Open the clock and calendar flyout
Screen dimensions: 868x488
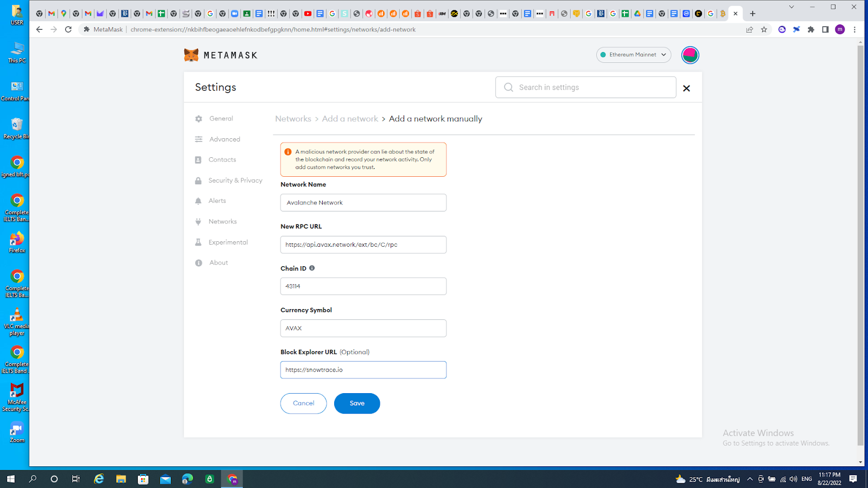(829, 479)
